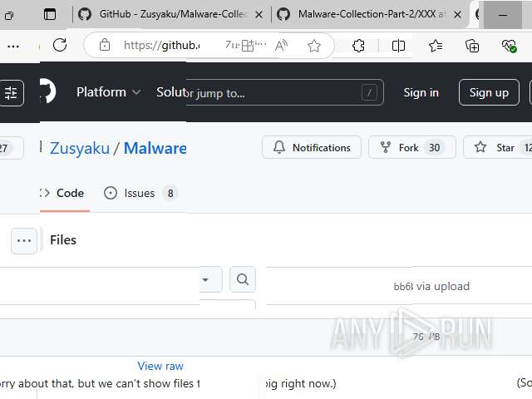Screen dimensions: 532x399
Task: Search files with magnifier button
Action: [x=243, y=280]
